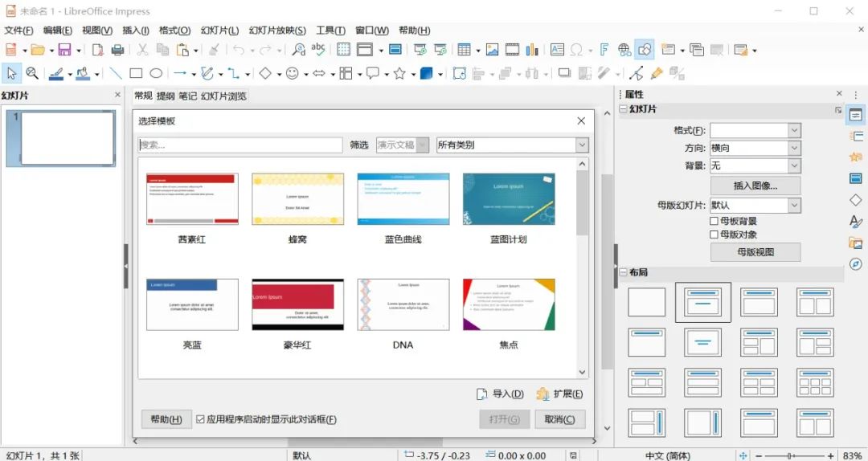Click the Paste clipboard icon
This screenshot has height=461, width=868.
pyautogui.click(x=182, y=50)
